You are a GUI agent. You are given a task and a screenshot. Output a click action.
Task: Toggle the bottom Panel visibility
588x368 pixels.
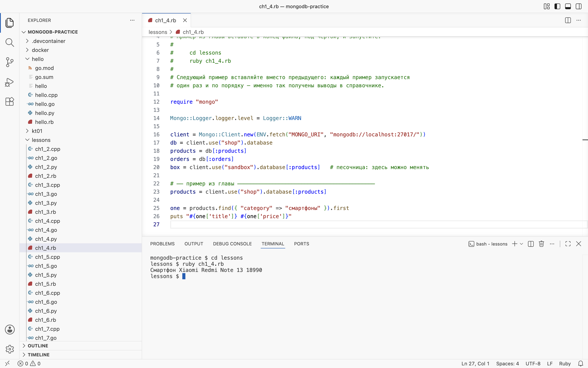568,7
